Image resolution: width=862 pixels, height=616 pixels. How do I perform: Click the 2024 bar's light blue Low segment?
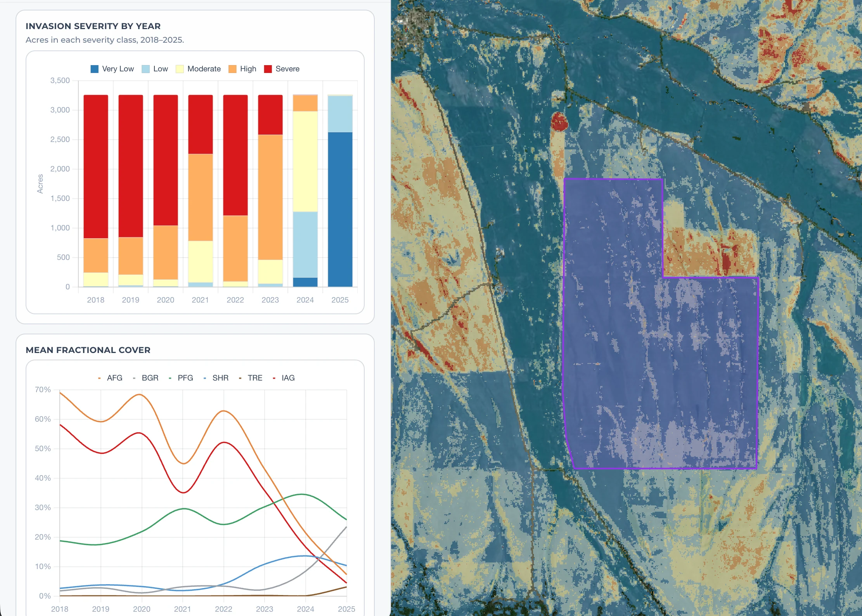305,244
